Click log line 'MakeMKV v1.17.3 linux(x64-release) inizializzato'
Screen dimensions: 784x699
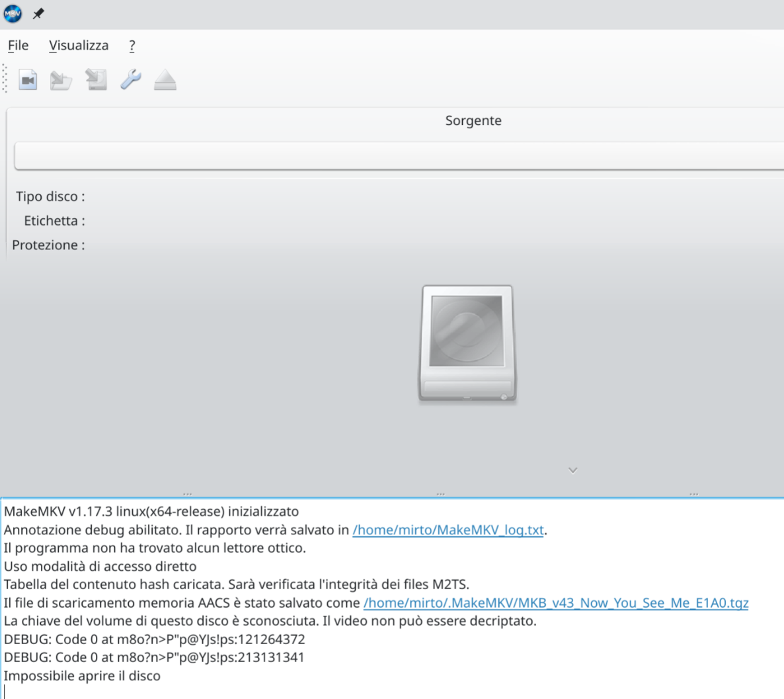coord(151,511)
